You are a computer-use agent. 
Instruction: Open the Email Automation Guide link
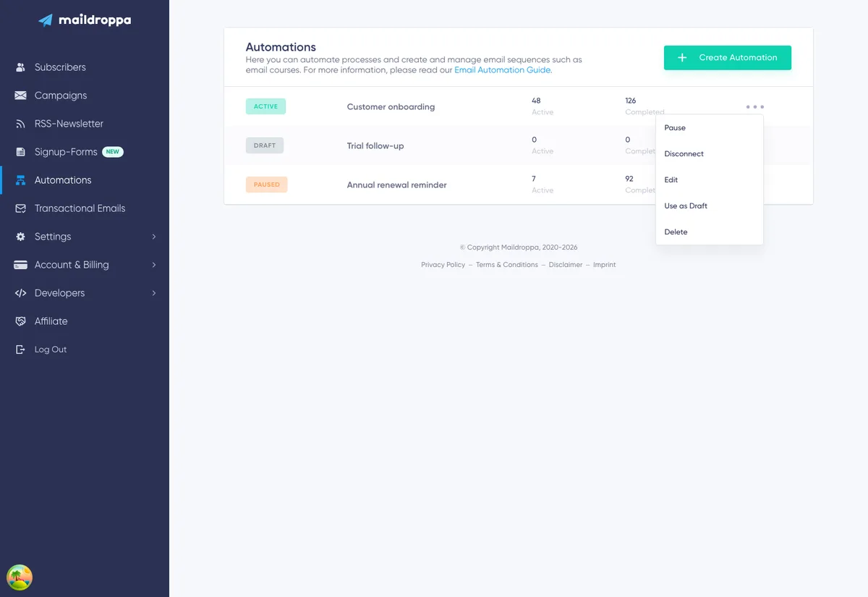pos(503,70)
